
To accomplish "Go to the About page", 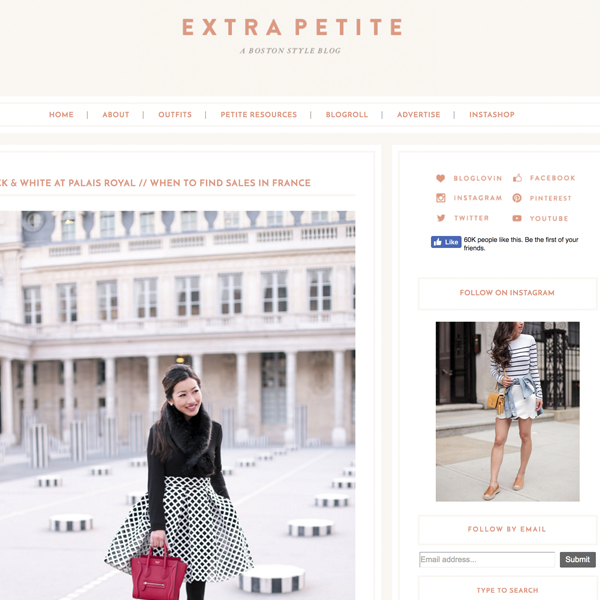I will [x=116, y=114].
